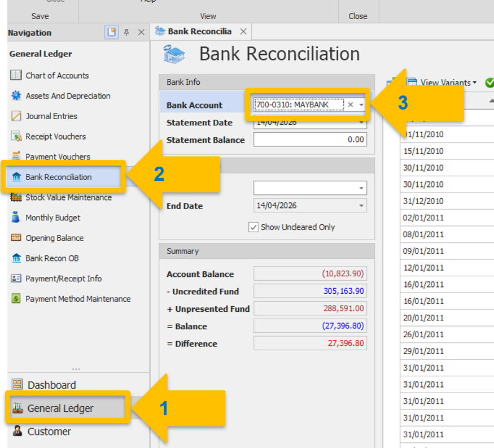Select the row dated 12/01/2011
494x448 pixels.
tap(447, 268)
